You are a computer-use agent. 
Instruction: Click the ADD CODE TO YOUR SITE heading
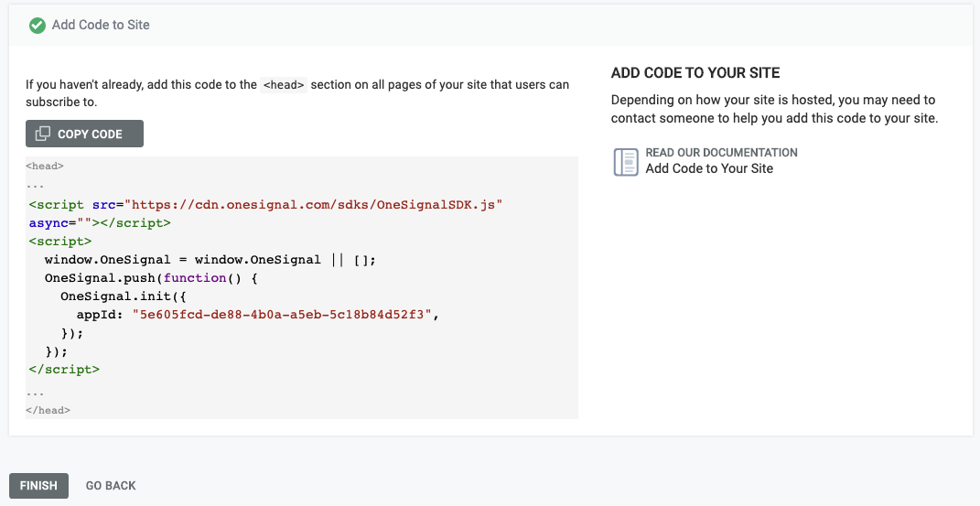695,73
